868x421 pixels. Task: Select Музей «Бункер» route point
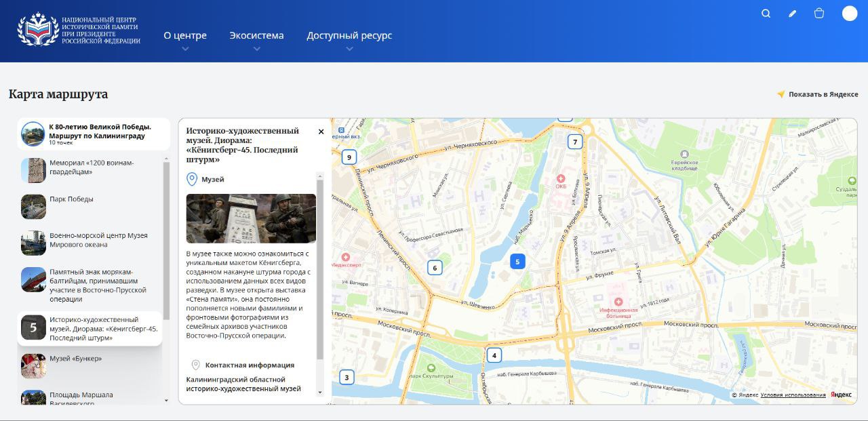click(x=91, y=366)
